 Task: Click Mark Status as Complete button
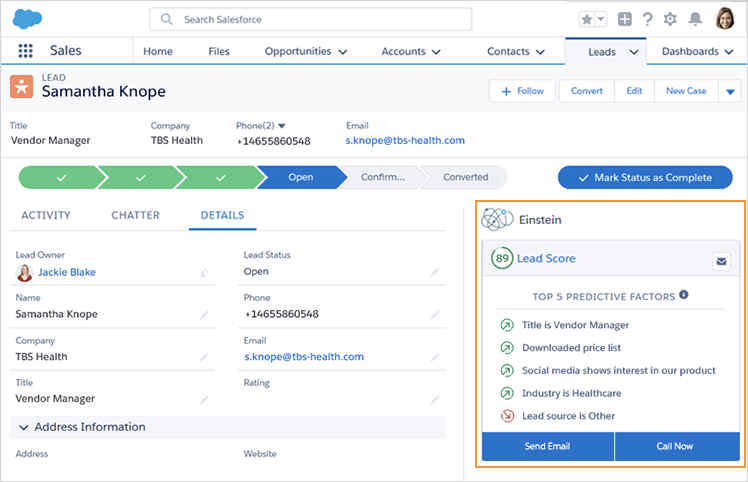click(x=645, y=178)
